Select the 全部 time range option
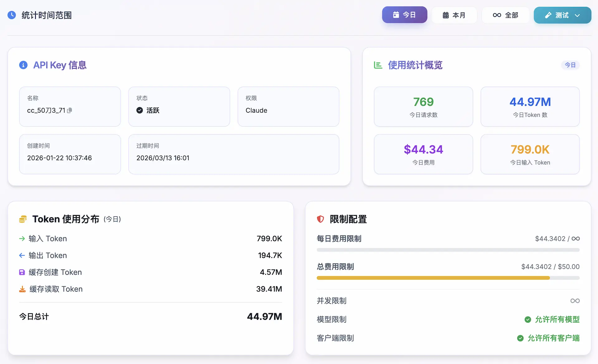The height and width of the screenshot is (364, 598). pyautogui.click(x=505, y=15)
